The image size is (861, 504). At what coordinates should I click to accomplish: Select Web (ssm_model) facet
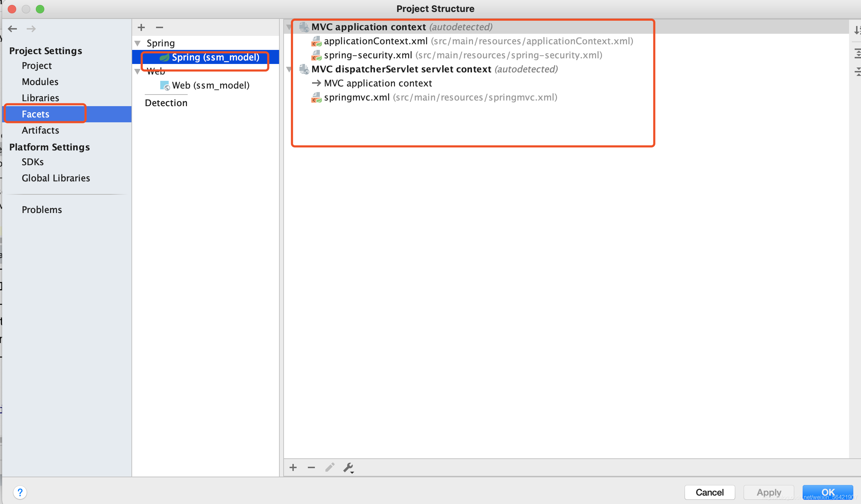(211, 85)
